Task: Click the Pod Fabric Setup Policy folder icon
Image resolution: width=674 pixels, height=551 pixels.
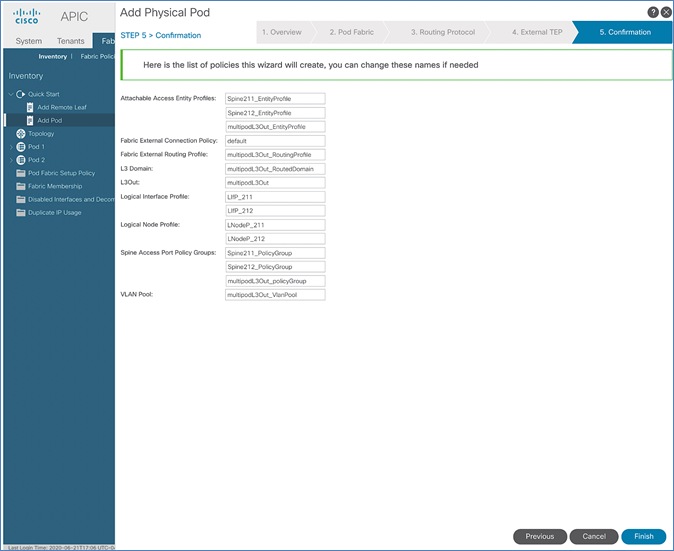Action: pyautogui.click(x=21, y=173)
